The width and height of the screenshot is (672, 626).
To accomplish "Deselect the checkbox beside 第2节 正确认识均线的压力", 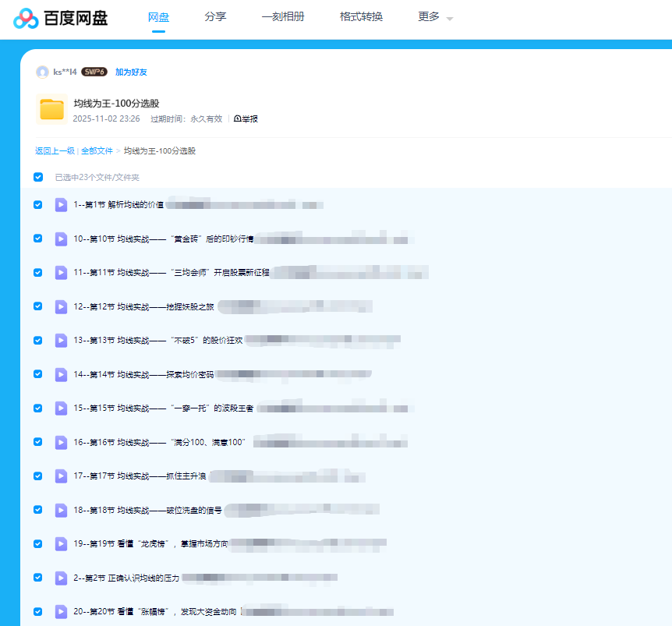I will [x=37, y=578].
